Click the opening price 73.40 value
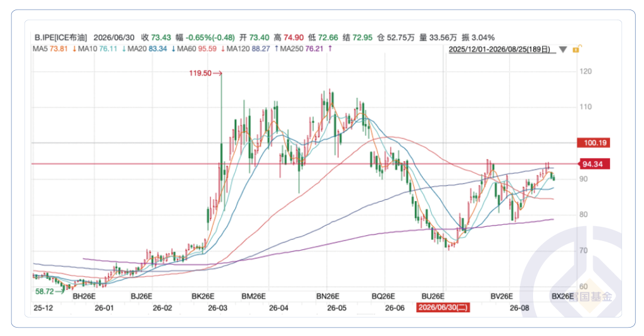 coord(259,38)
